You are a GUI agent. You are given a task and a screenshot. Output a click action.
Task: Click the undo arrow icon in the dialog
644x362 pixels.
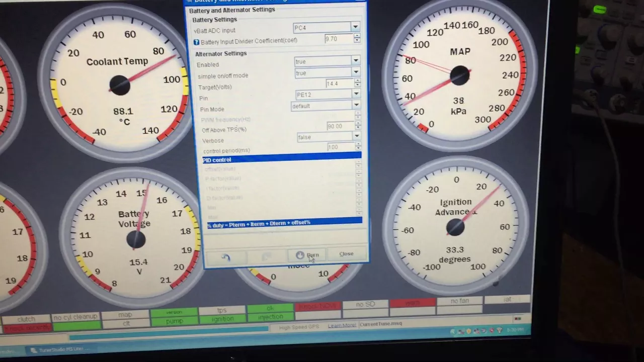coord(226,257)
